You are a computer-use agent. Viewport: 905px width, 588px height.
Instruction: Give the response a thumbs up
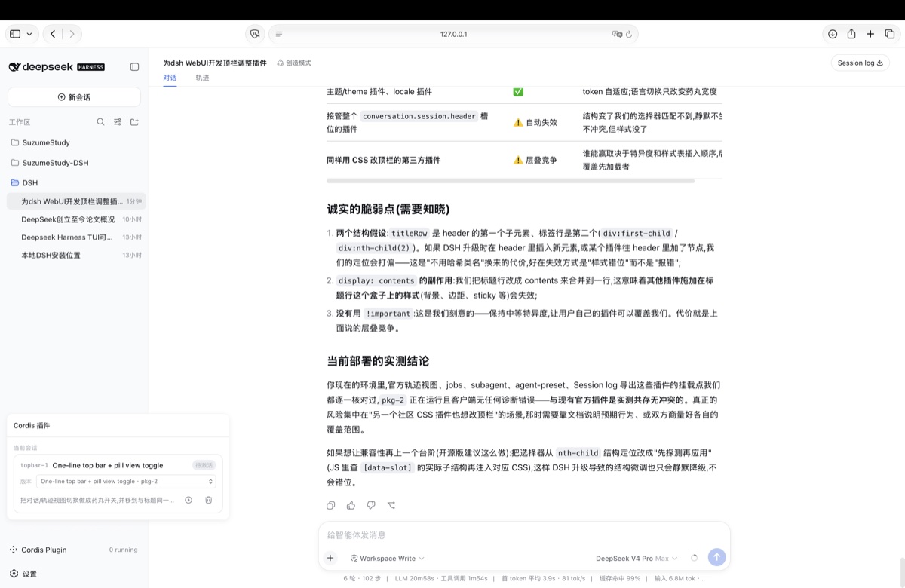click(351, 505)
